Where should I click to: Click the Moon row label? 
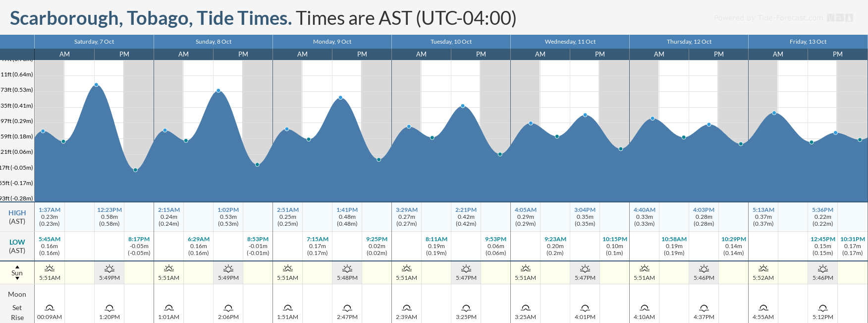point(17,294)
